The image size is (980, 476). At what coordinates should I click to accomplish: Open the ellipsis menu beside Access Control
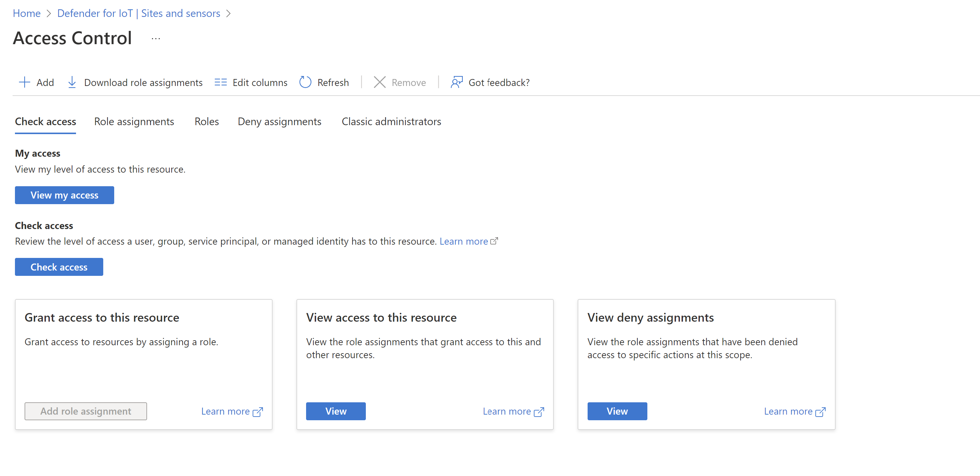(156, 39)
